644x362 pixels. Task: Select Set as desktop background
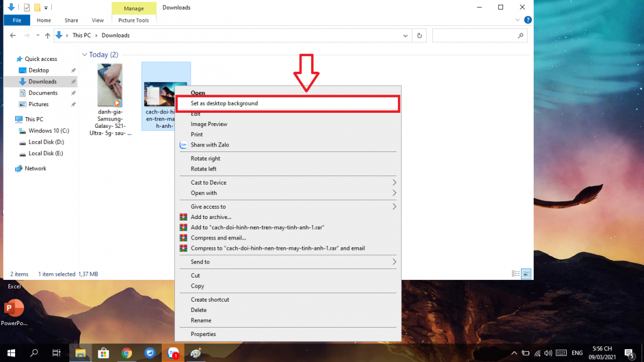[x=224, y=103]
